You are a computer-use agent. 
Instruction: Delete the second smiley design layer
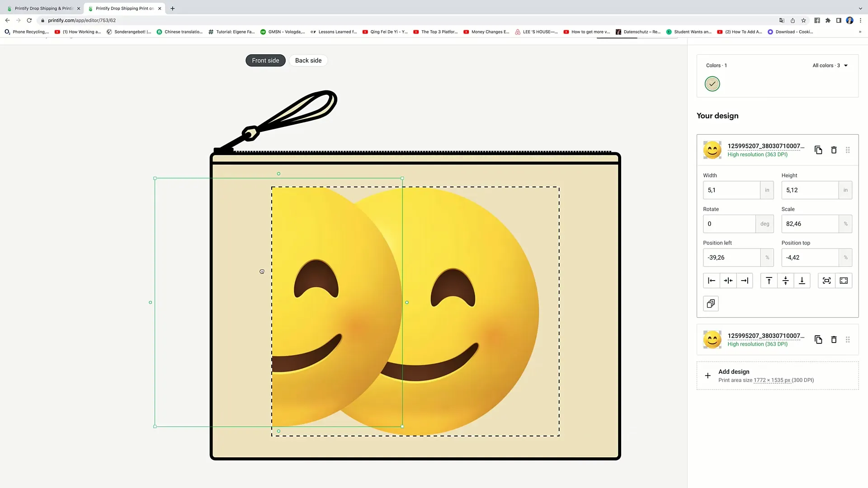834,339
